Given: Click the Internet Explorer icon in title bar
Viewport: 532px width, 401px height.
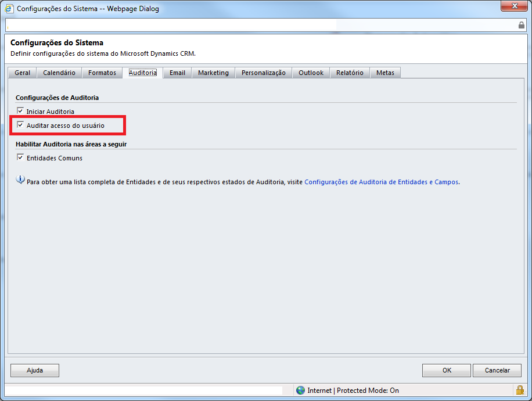Looking at the screenshot, I should pyautogui.click(x=9, y=9).
